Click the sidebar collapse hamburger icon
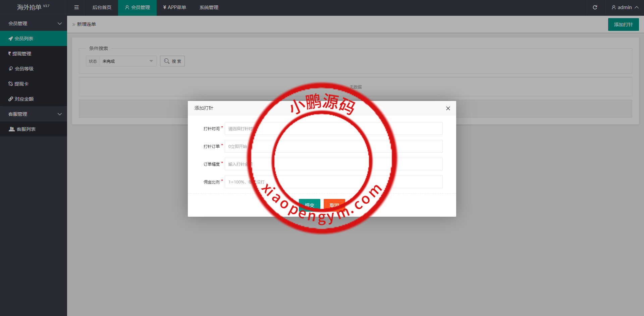644x316 pixels. pos(76,7)
